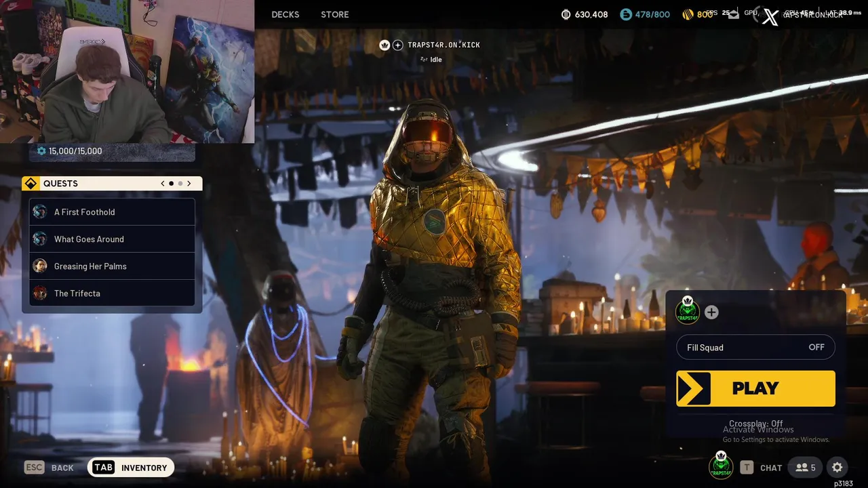The width and height of the screenshot is (868, 488).
Task: Click the 15,000/15,000 progress bar
Action: (x=112, y=152)
